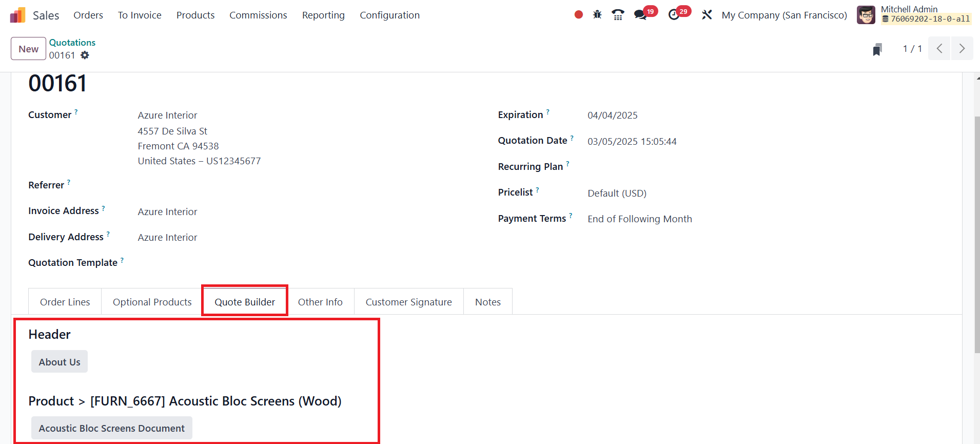Click the 1 / 1 pager counter
Viewport: 980px width, 444px height.
[912, 49]
